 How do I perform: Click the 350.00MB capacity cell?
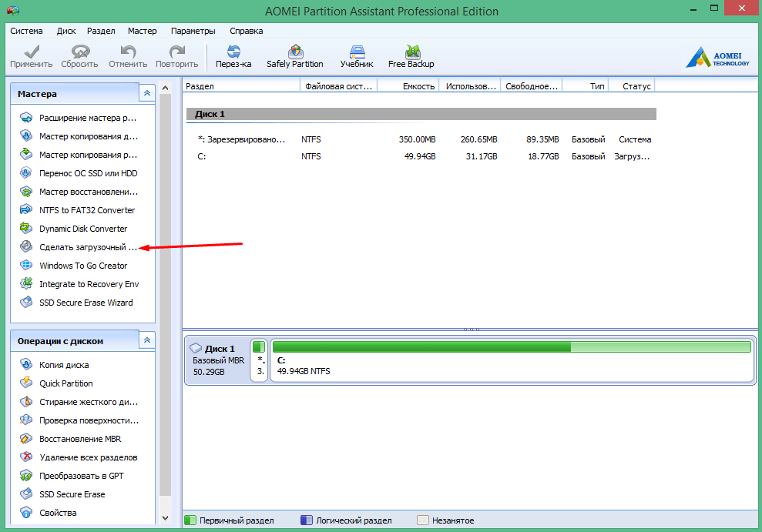point(417,139)
